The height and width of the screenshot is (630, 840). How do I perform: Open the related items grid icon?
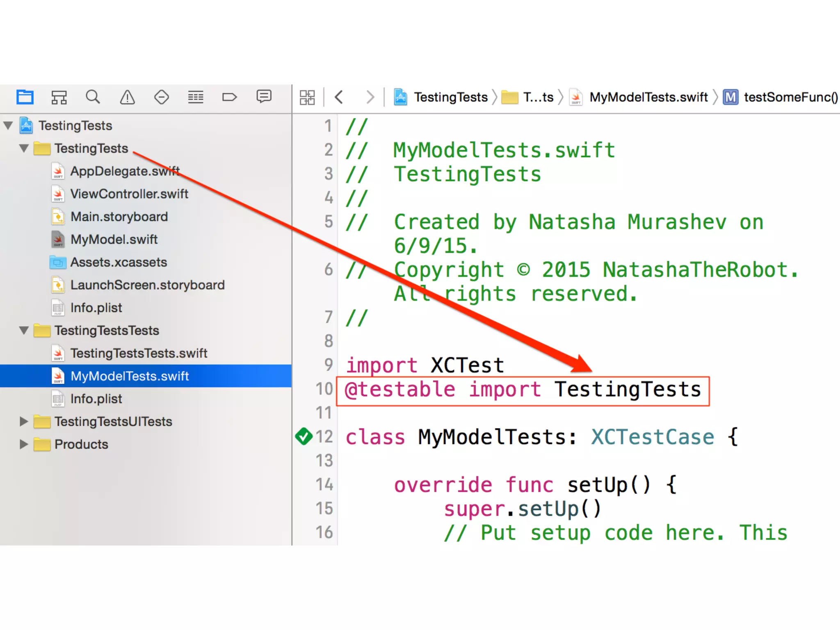coord(307,98)
